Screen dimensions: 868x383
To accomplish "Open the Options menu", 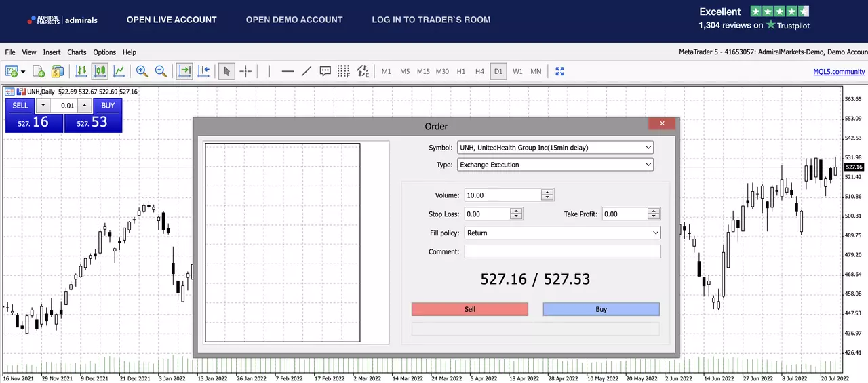I will tap(104, 52).
